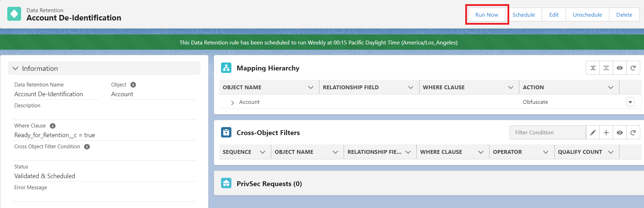Image resolution: width=644 pixels, height=208 pixels.
Task: Toggle the Cross-Object Filters eye icon
Action: click(x=619, y=133)
